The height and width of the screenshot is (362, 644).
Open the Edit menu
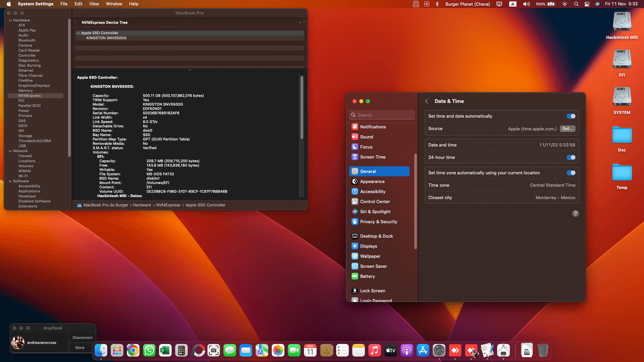[78, 4]
